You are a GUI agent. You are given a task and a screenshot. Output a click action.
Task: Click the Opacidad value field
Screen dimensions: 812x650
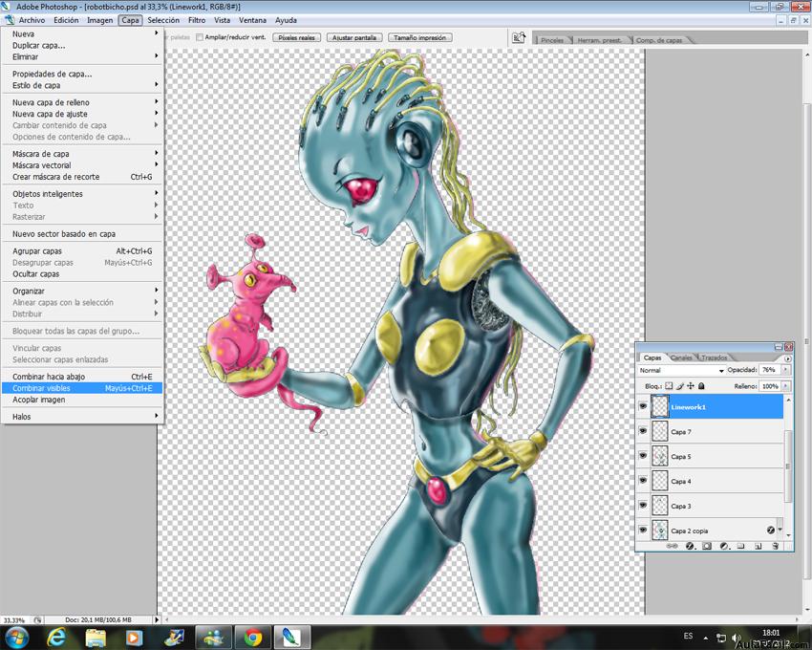[x=770, y=370]
